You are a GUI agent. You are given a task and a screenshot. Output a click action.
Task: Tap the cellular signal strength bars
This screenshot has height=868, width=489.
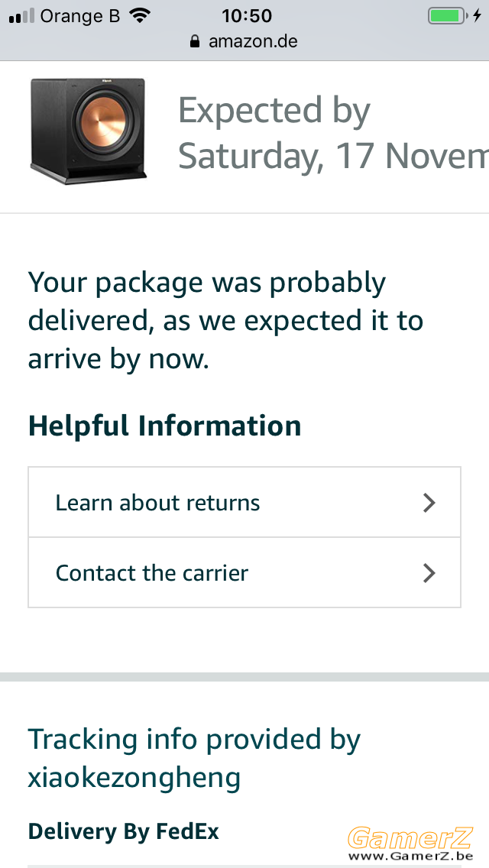pos(21,16)
